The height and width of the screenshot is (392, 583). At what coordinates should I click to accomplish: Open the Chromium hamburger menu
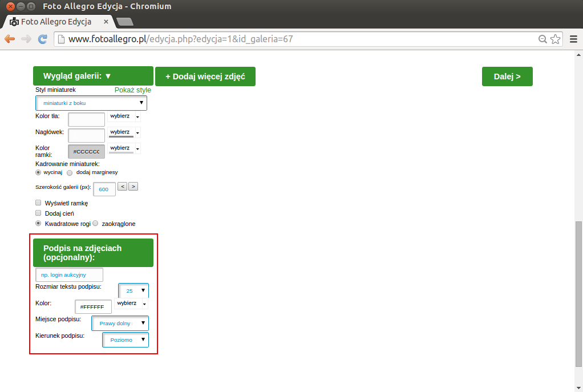(x=574, y=39)
